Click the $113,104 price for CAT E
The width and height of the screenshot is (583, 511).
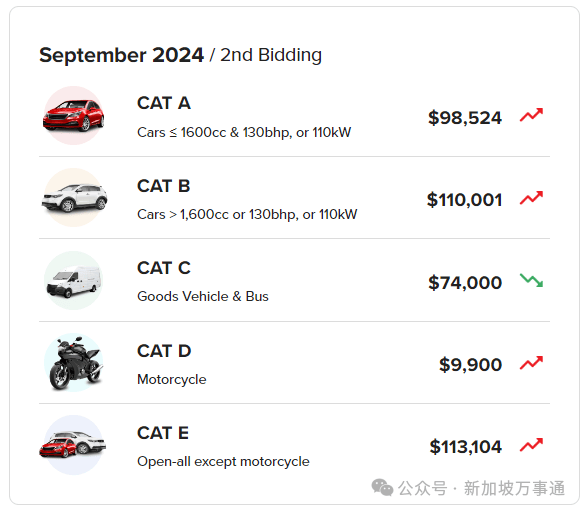[466, 447]
